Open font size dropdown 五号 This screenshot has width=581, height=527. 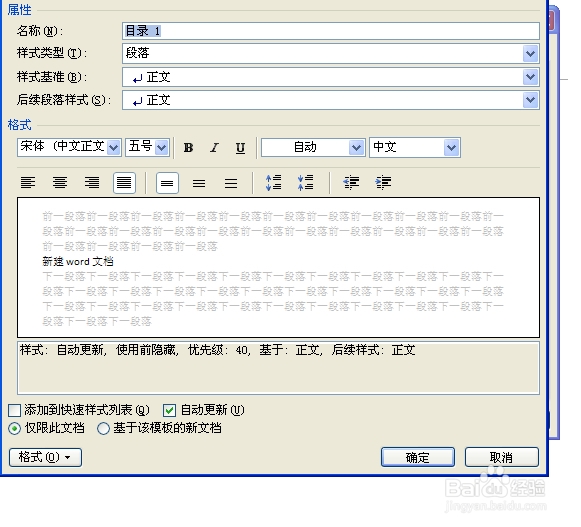(162, 148)
